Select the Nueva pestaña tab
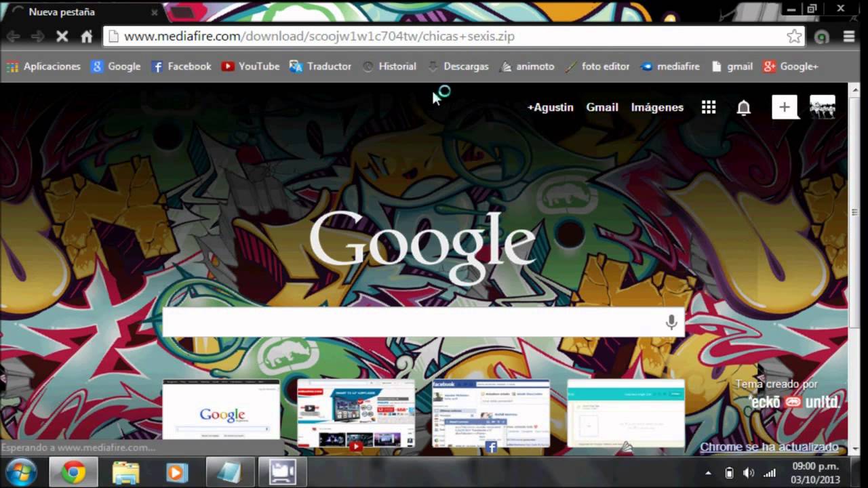The image size is (868, 488). coord(81,12)
